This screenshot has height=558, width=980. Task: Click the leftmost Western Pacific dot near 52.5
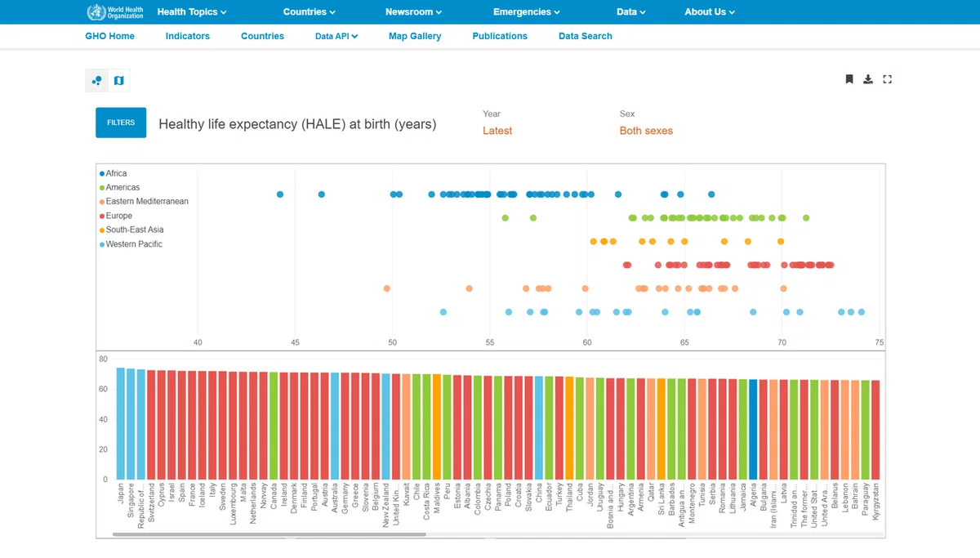pos(443,312)
